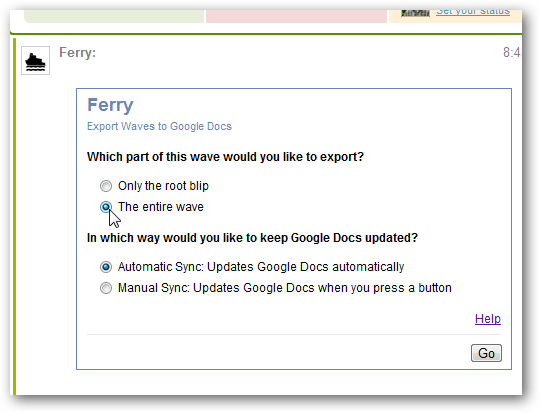Click the Go button

point(486,353)
